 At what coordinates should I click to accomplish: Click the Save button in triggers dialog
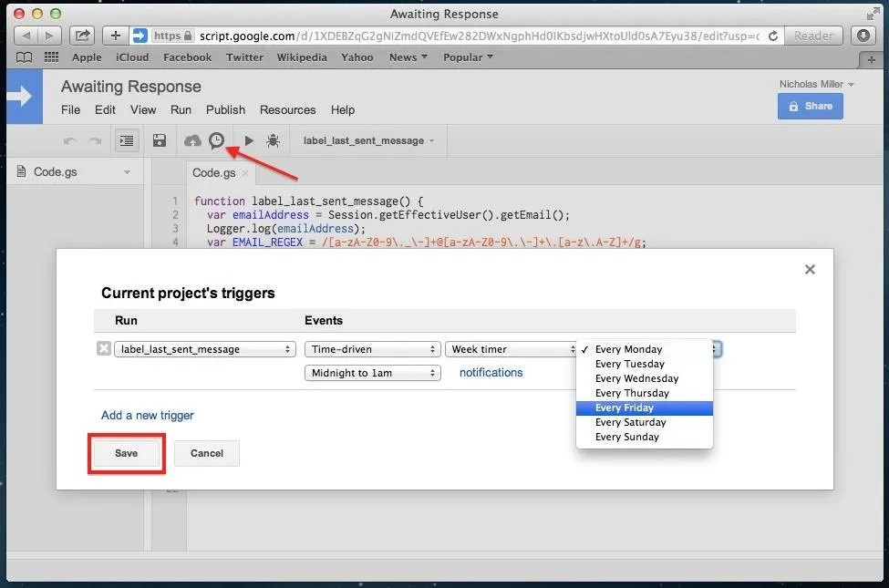[x=127, y=453]
